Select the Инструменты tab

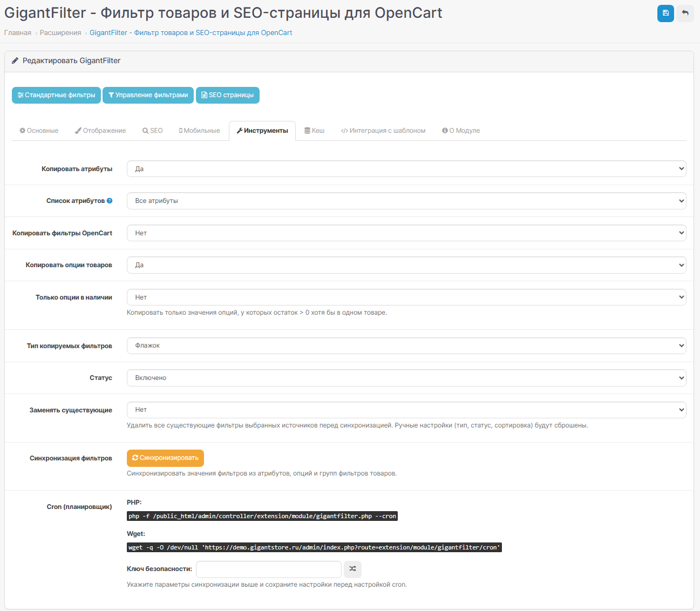[262, 131]
